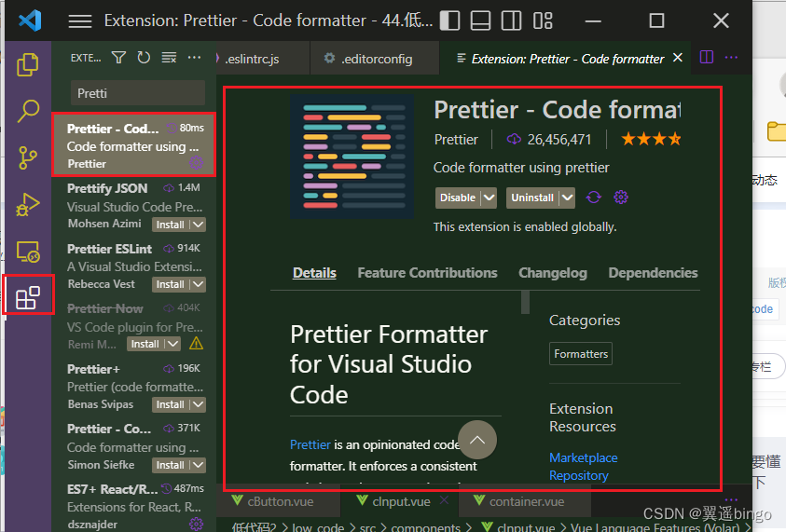Open the Details tab
The height and width of the screenshot is (532, 786).
tap(314, 273)
